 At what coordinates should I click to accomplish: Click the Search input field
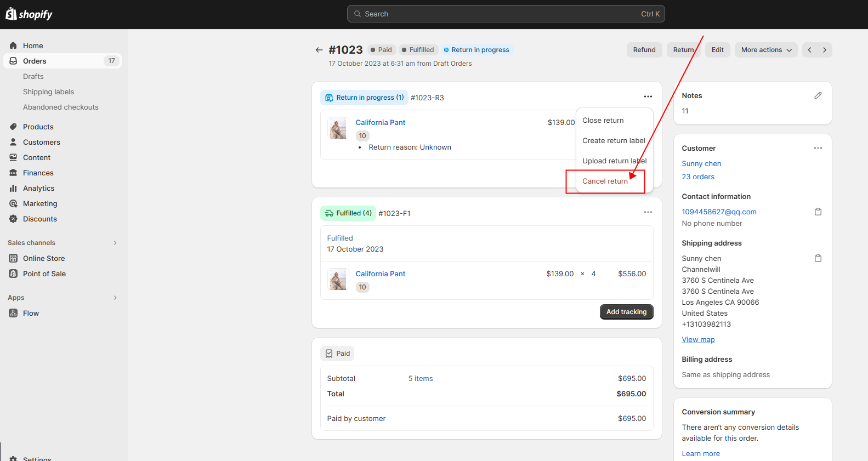[x=506, y=14]
